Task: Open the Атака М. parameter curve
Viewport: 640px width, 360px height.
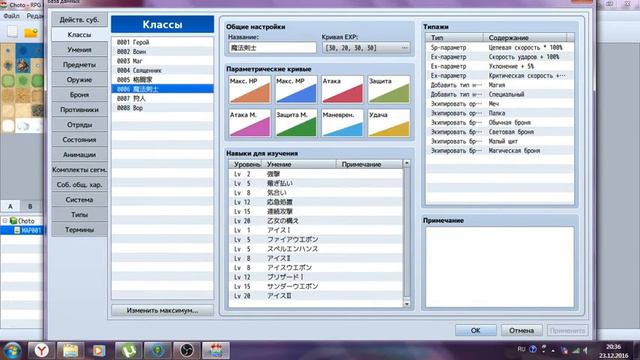Action: [250, 123]
